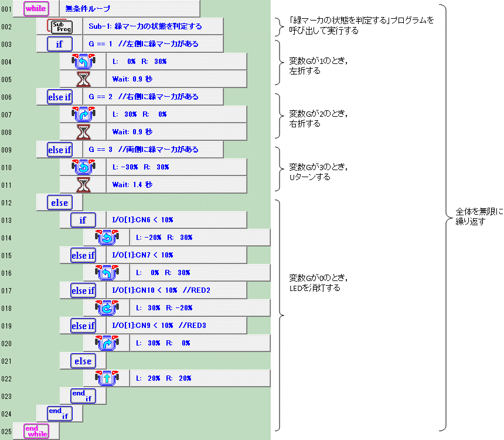This screenshot has height=440, width=504.
Task: Select the Sub Prog icon on line 002
Action: click(x=60, y=26)
